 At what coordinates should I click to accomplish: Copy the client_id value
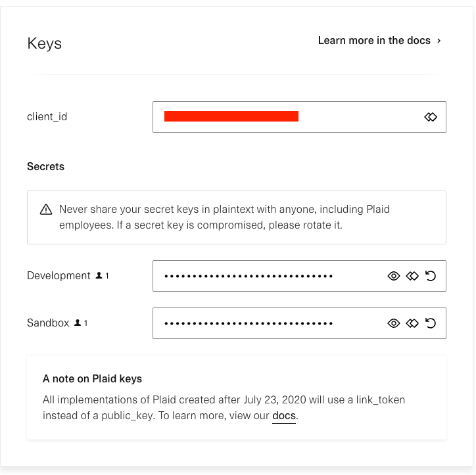coord(431,117)
